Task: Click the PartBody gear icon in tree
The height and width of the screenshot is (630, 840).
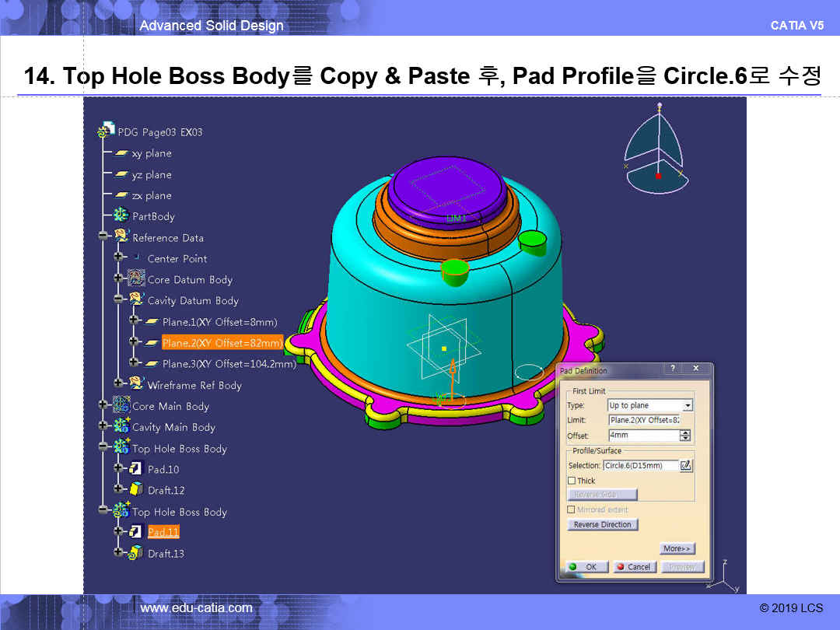Action: pyautogui.click(x=121, y=216)
